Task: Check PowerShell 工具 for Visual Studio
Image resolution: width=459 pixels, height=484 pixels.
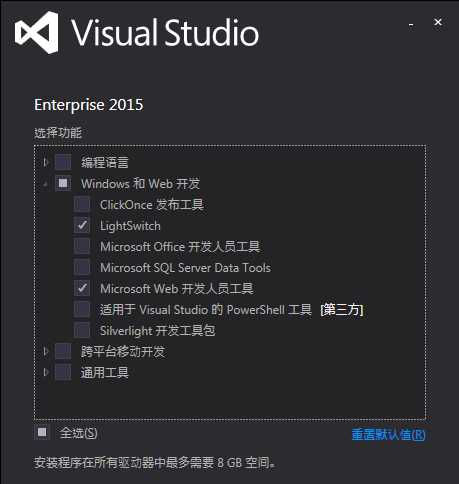Action: click(x=82, y=309)
